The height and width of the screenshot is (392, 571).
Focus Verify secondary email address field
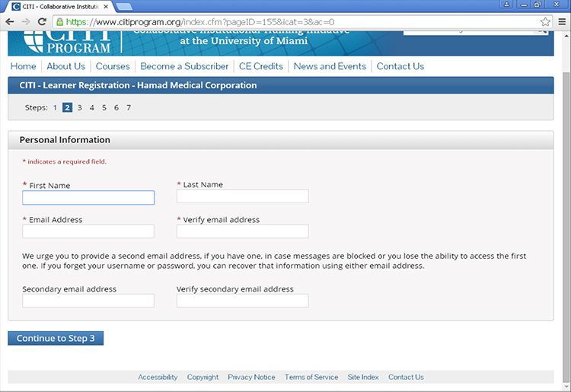(x=243, y=301)
